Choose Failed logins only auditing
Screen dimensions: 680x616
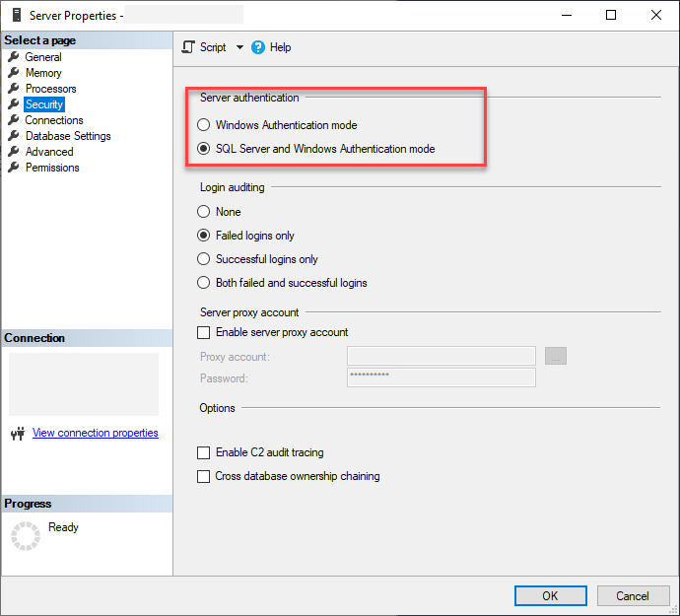pos(203,236)
